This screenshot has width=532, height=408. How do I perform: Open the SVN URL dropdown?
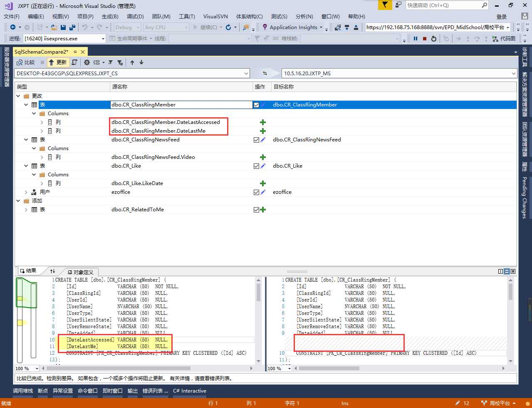tap(508, 27)
